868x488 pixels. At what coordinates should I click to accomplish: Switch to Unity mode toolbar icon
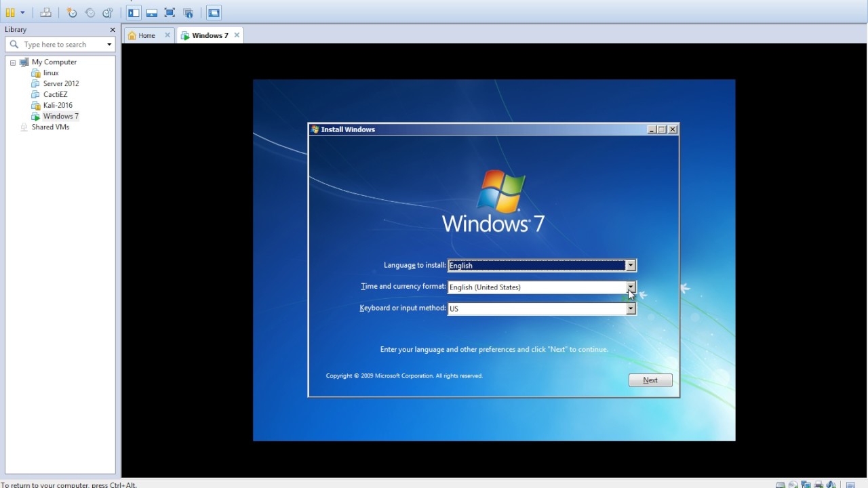coord(189,13)
